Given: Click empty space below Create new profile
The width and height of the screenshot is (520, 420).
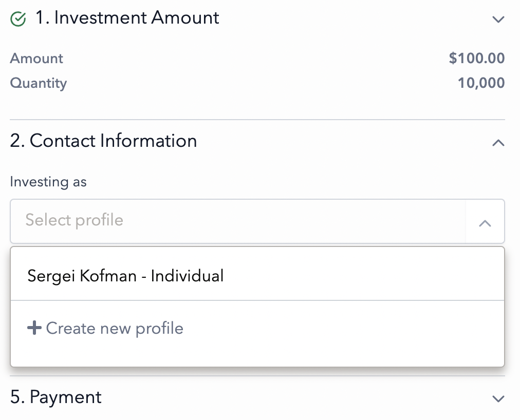Looking at the screenshot, I should pos(257,355).
